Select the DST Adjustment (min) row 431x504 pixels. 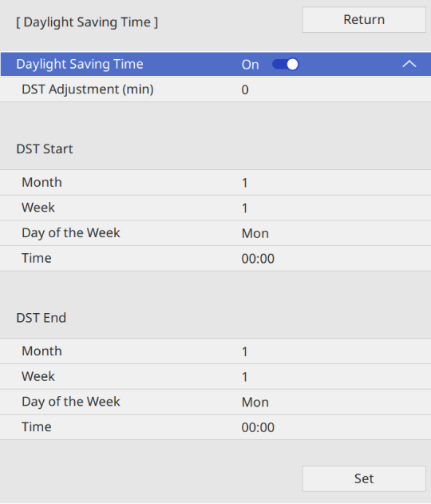(215, 89)
